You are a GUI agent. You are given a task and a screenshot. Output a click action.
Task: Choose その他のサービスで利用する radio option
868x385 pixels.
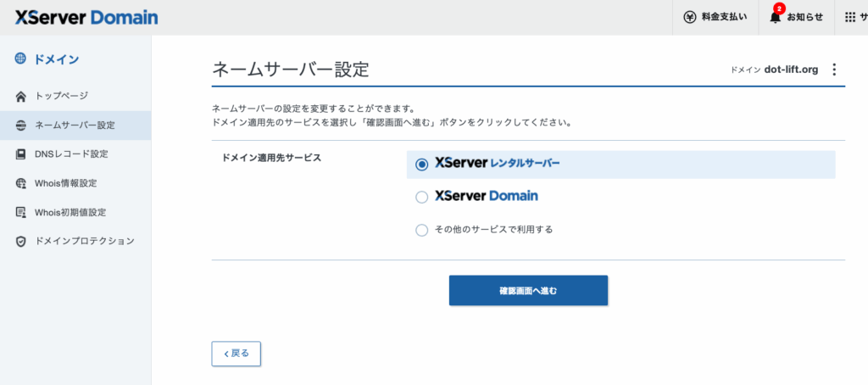pos(422,230)
